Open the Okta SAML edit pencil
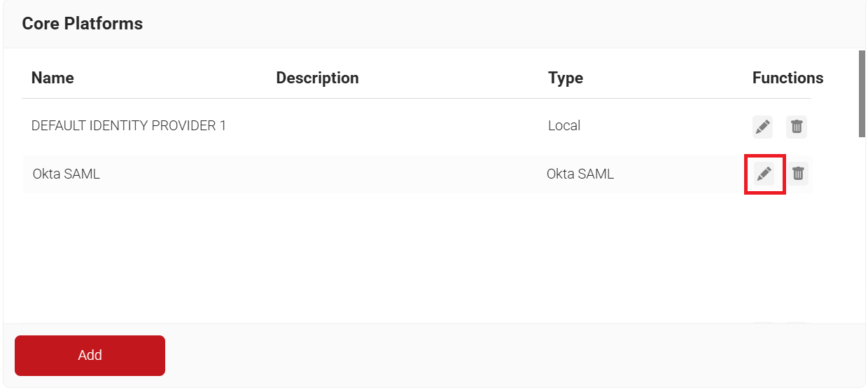Screen dimensions: 868x390 [x=764, y=174]
